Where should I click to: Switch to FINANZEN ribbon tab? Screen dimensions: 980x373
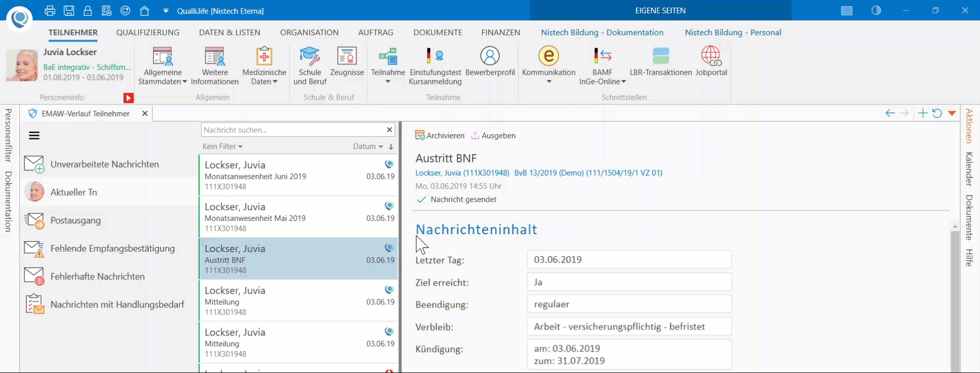(x=501, y=32)
